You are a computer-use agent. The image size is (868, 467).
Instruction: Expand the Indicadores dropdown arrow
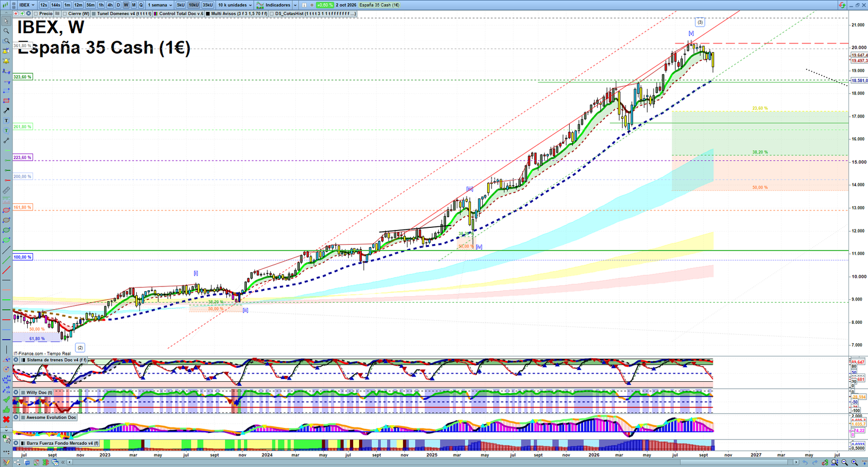click(295, 5)
